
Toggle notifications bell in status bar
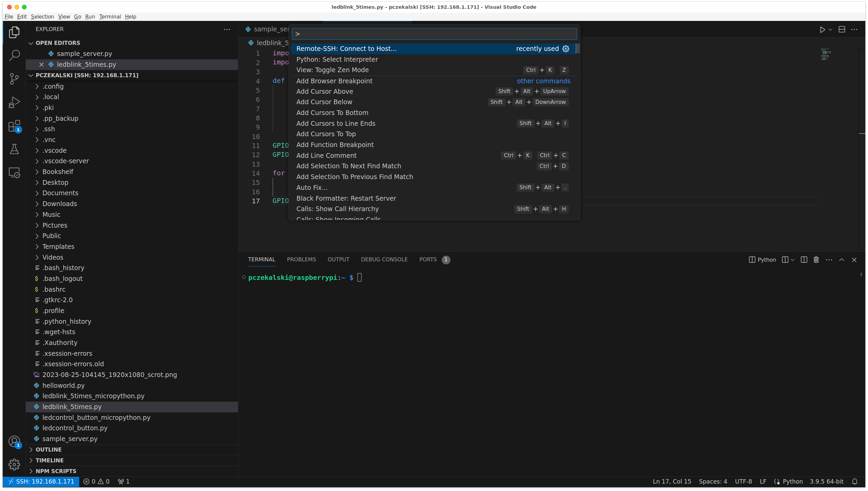pos(855,482)
